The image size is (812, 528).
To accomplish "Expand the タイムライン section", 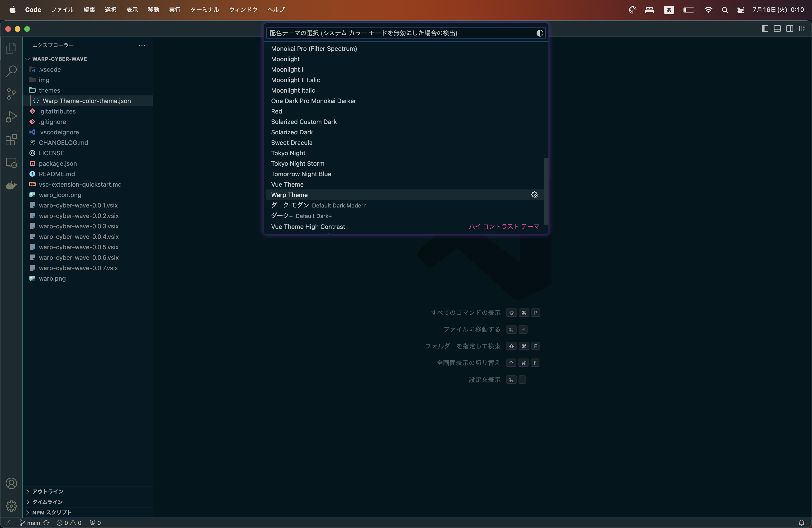I will pos(47,502).
